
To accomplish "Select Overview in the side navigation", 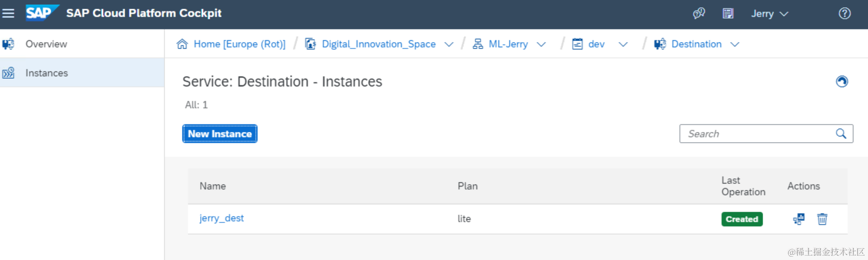I will pyautogui.click(x=46, y=44).
